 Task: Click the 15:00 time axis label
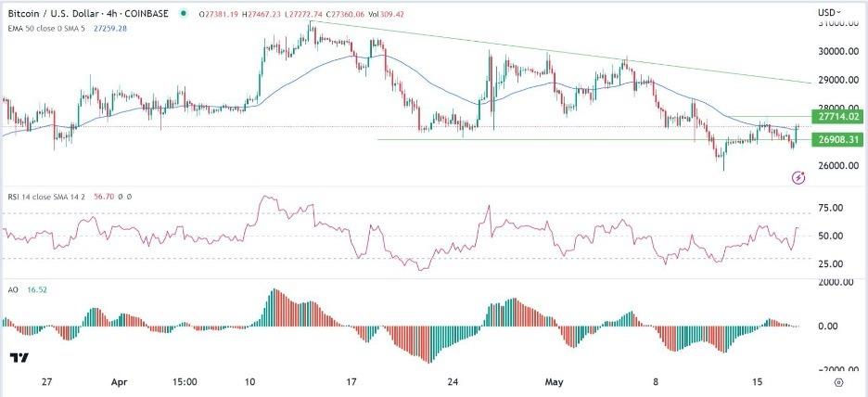point(184,381)
